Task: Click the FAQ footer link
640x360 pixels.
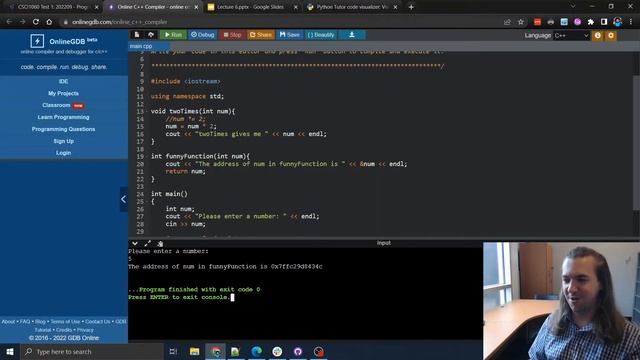Action: coord(25,322)
